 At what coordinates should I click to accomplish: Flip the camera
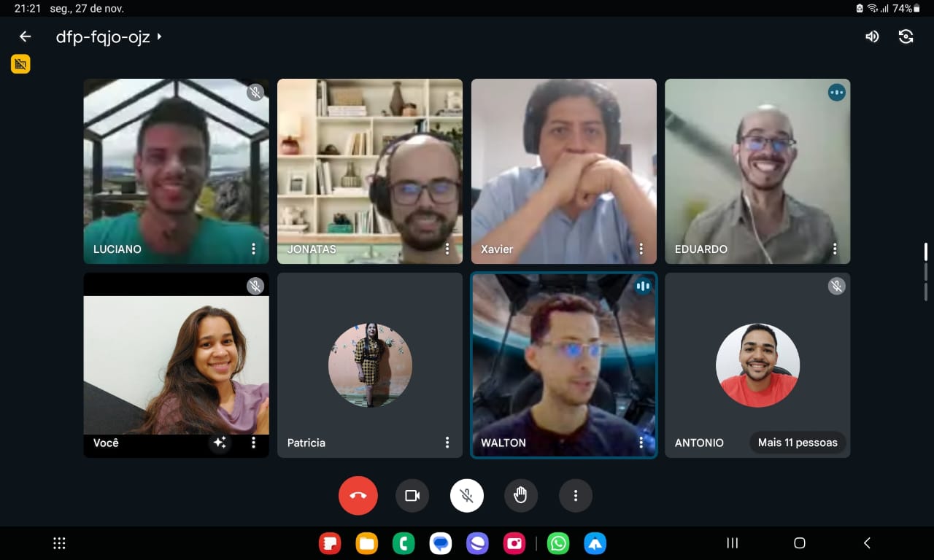point(906,36)
